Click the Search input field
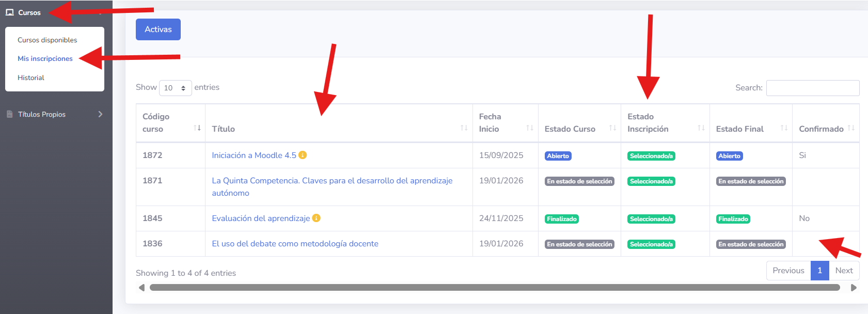Screen dimensions: 868x314 pos(812,88)
